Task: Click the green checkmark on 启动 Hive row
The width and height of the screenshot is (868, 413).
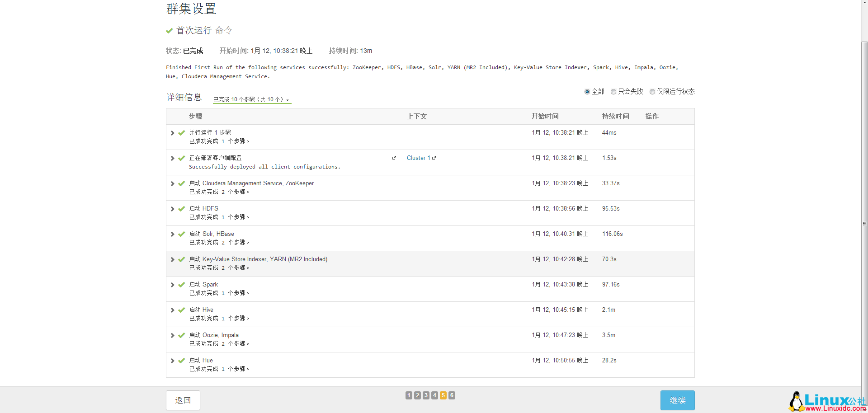Action: [182, 310]
